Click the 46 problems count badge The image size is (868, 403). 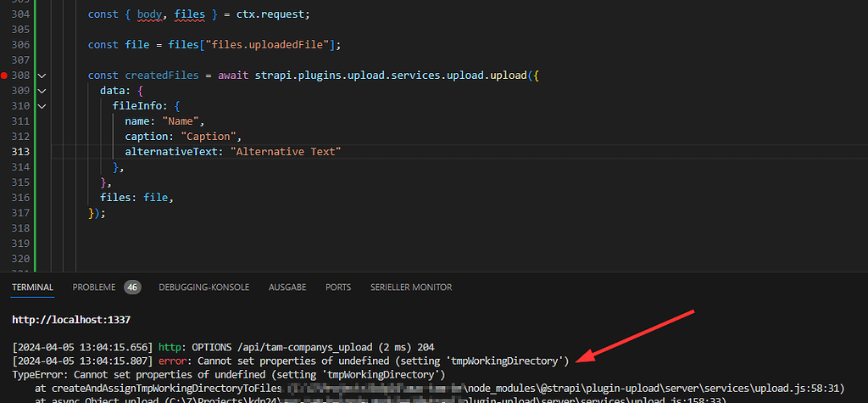(x=132, y=287)
